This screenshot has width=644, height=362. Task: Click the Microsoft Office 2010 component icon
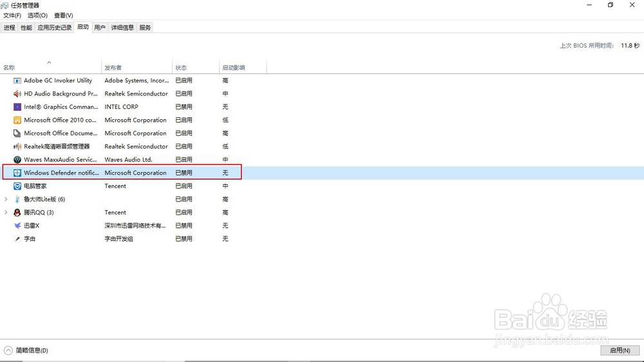coord(17,120)
